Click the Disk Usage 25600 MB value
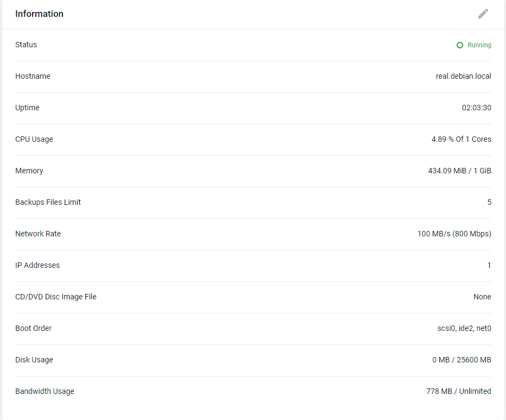Viewport: 506px width, 420px height. (461, 360)
